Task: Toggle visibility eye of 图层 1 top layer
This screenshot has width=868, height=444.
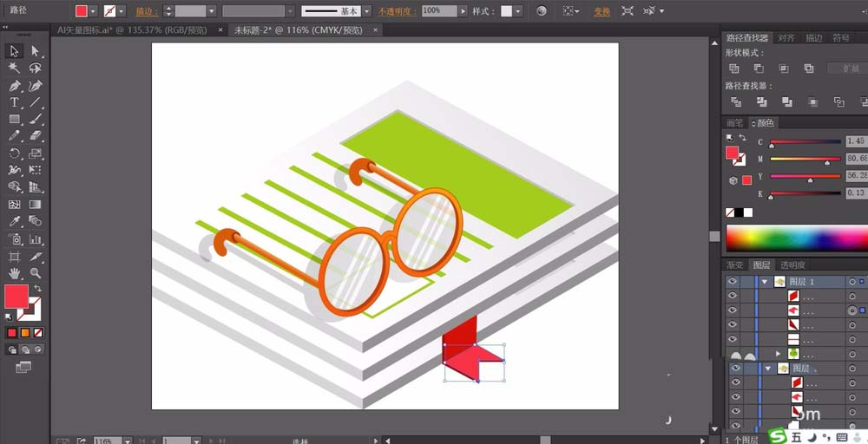Action: (733, 282)
